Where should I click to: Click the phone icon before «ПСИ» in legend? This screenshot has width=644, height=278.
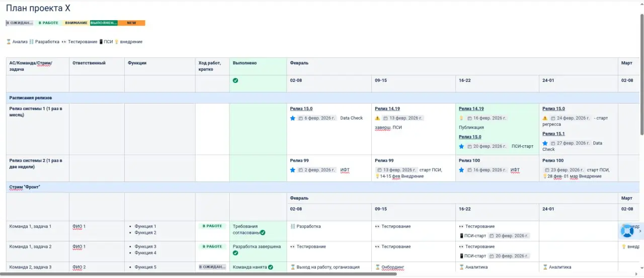click(101, 42)
